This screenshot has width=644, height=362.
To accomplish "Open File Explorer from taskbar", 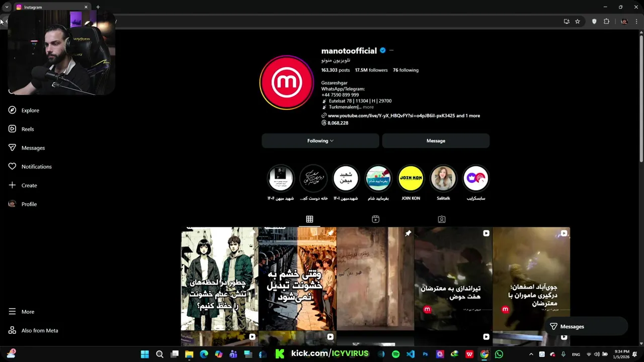I will [189, 354].
